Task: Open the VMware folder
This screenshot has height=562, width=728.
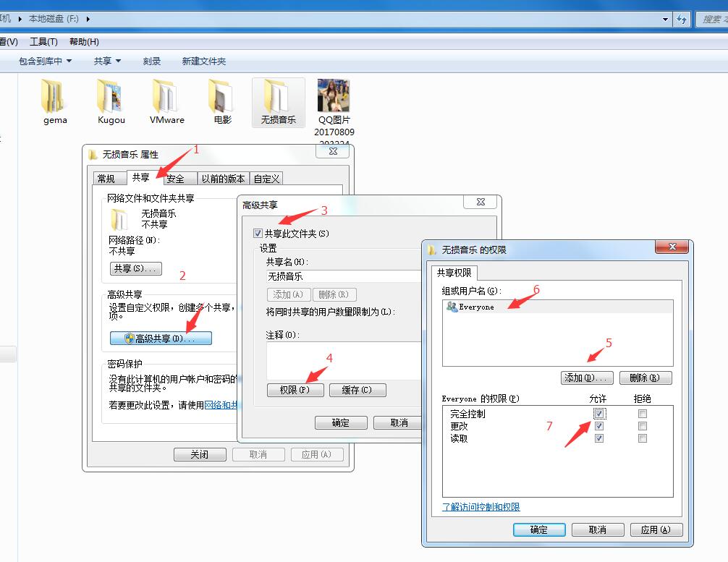Action: coord(166,96)
